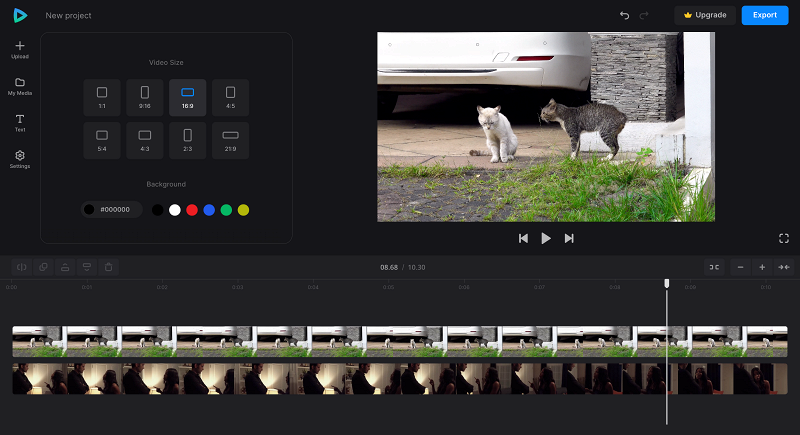The height and width of the screenshot is (435, 800).
Task: Enter fullscreen preview mode
Action: tap(784, 238)
